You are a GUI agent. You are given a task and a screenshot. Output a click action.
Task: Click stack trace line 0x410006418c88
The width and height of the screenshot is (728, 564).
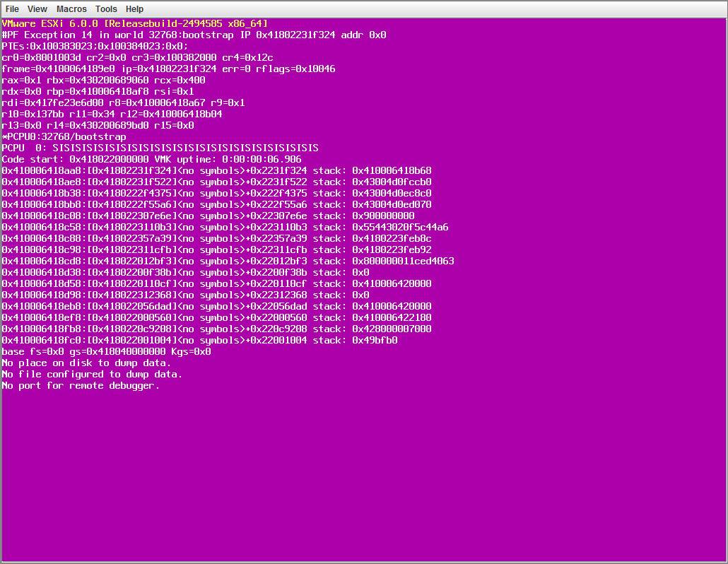click(x=217, y=239)
